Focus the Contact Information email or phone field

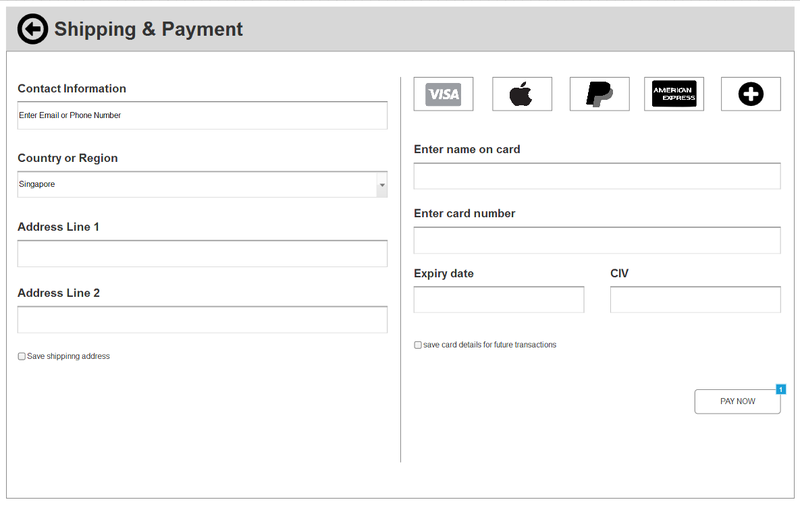202,116
